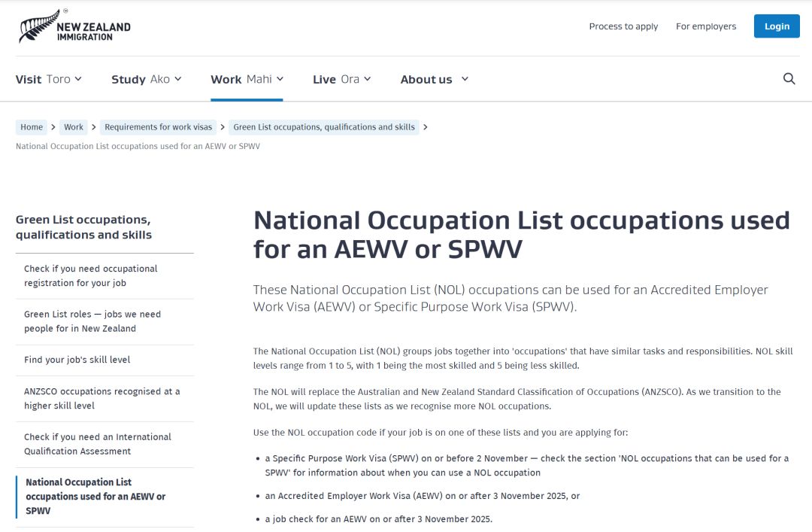Click the New Zealand Immigration fern logo
Viewport: 812px width, 532px height.
click(74, 27)
